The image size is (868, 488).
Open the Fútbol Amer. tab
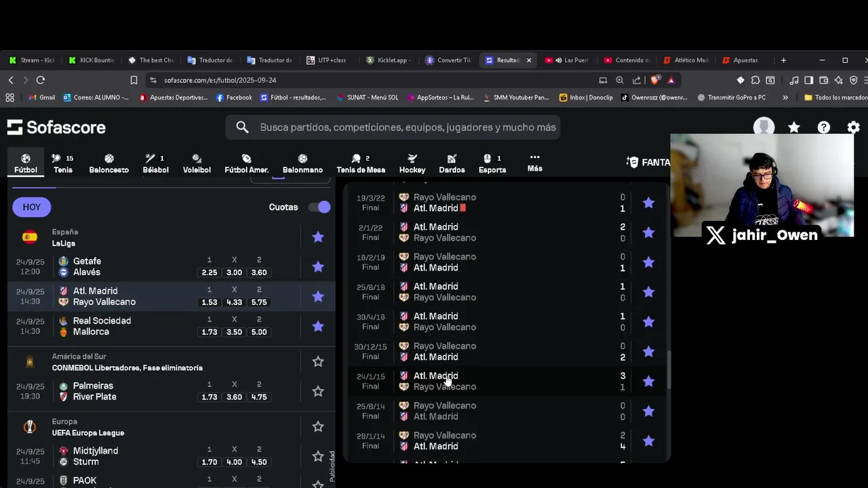(x=246, y=163)
